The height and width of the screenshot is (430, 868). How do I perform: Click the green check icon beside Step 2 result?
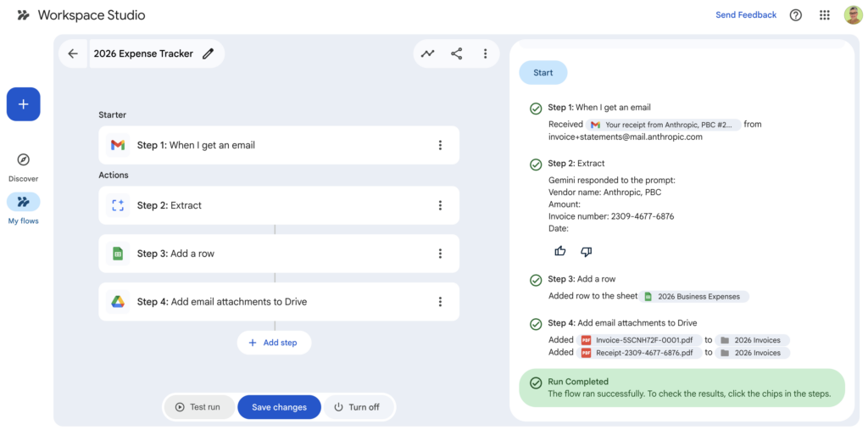[x=536, y=165]
